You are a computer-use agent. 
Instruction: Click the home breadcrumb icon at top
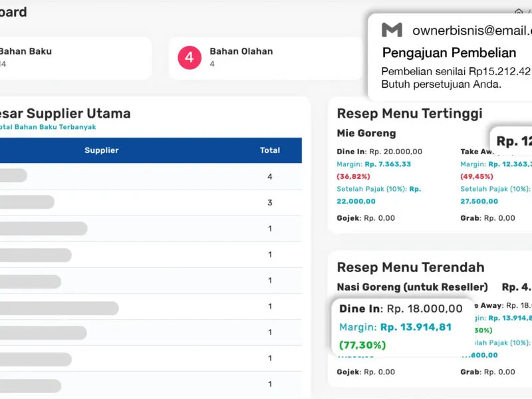point(519,12)
